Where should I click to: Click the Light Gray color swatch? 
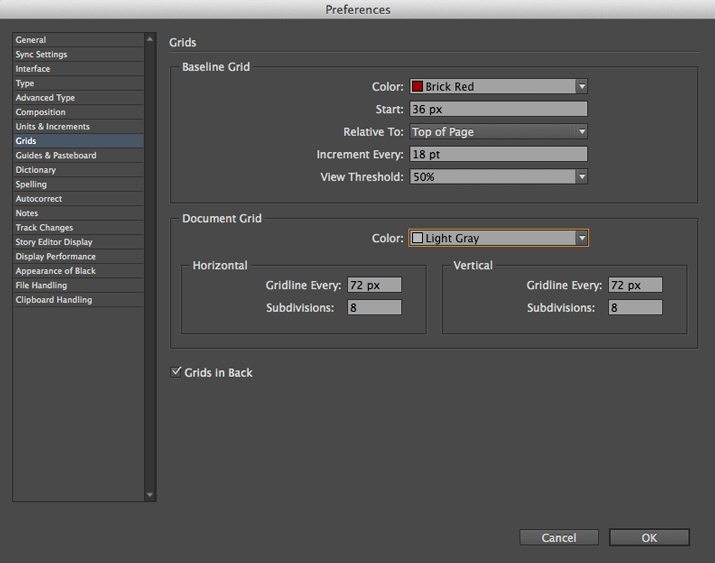click(x=417, y=238)
